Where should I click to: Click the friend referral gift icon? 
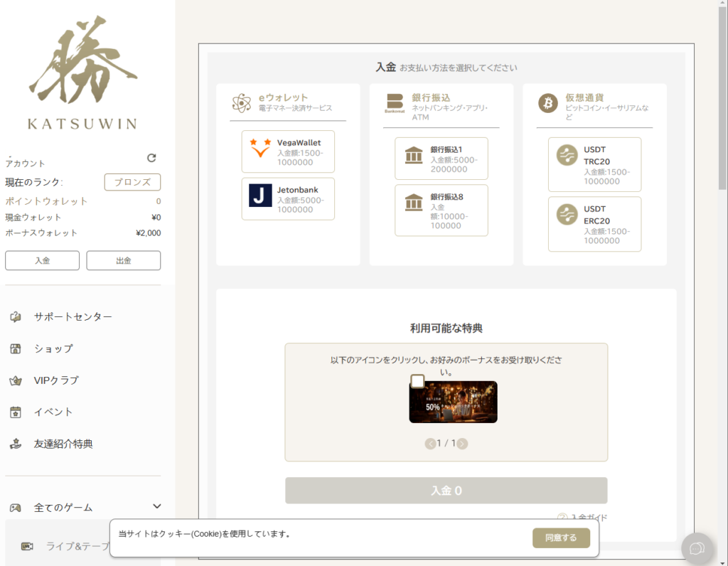[16, 444]
